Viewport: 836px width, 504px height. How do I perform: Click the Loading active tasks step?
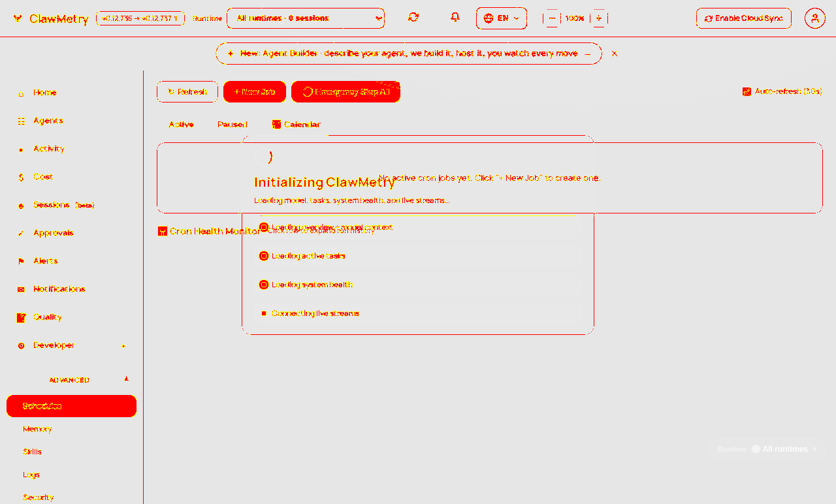(418, 256)
